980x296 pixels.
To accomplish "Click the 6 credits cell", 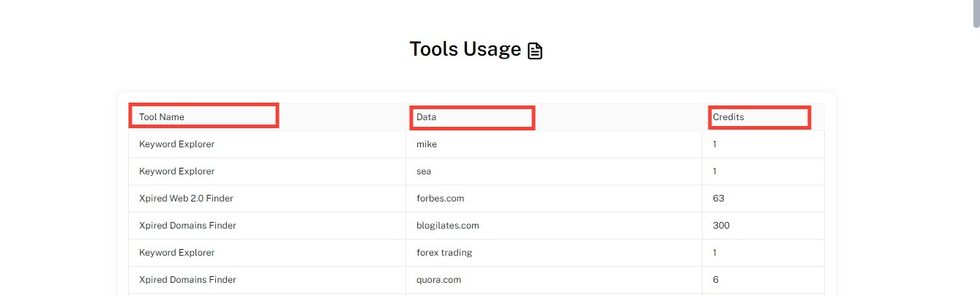I will (x=763, y=280).
